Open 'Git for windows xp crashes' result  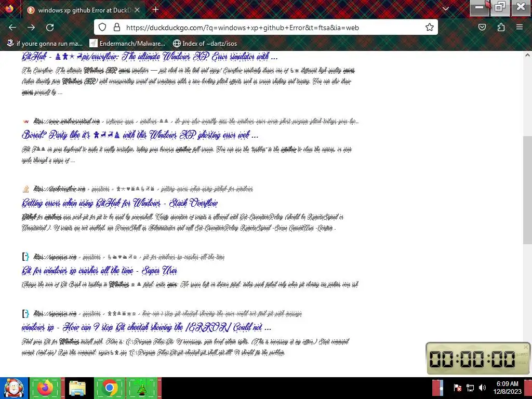pyautogui.click(x=99, y=270)
